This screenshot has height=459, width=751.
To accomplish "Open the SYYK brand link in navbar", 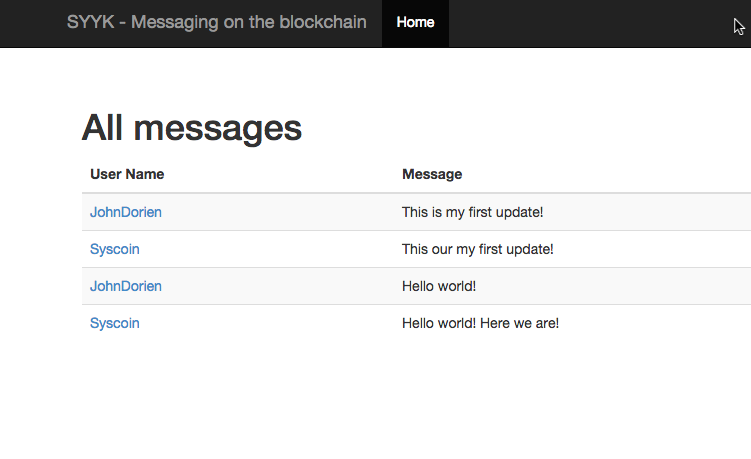I will coord(216,22).
